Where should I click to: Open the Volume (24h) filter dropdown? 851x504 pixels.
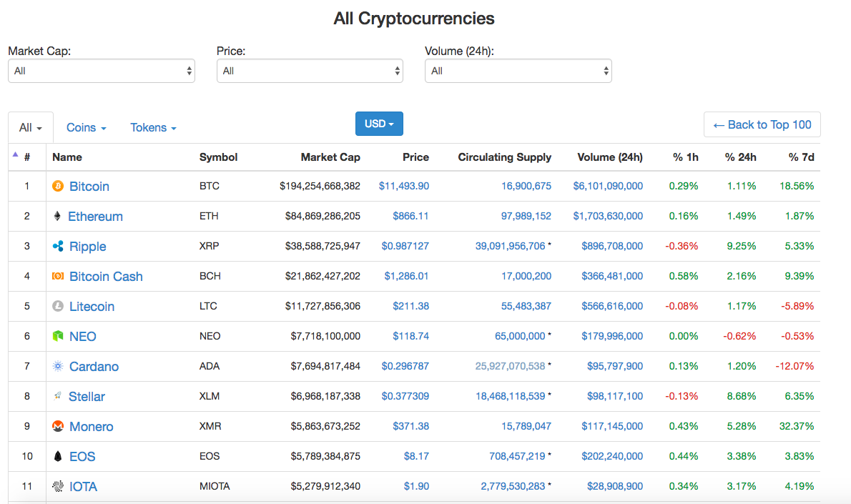coord(518,71)
